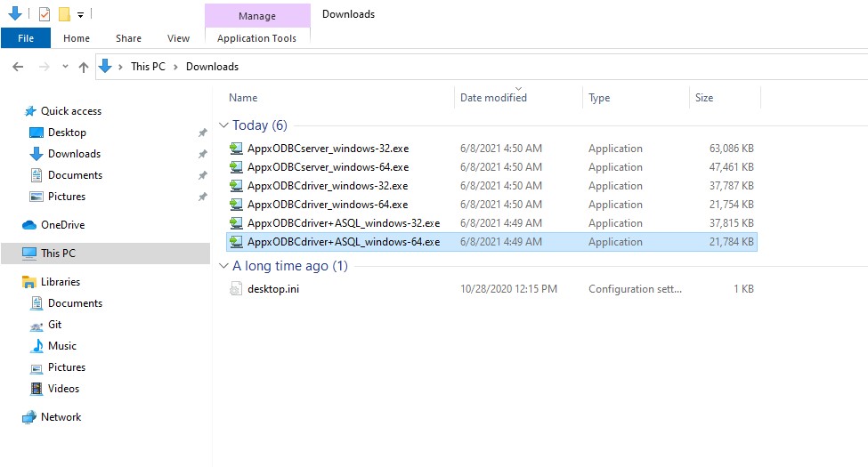Select Libraries in navigation pane
Image resolution: width=868 pixels, height=467 pixels.
[61, 282]
